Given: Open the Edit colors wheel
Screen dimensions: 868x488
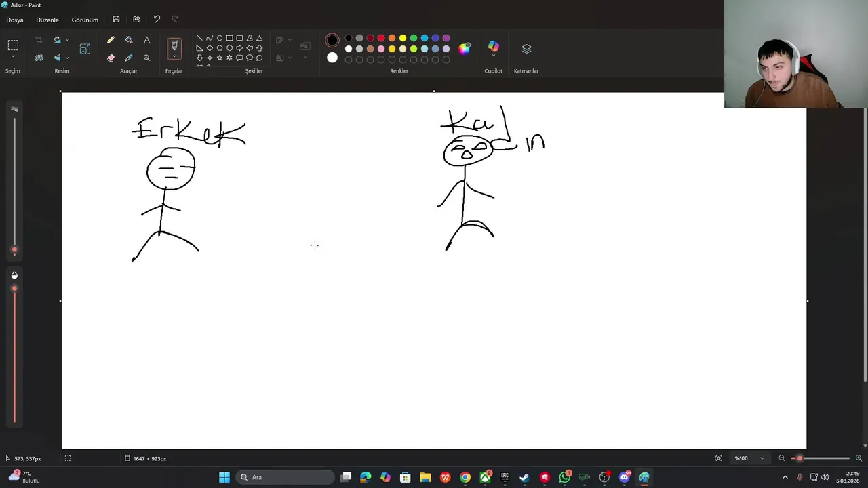Looking at the screenshot, I should (x=464, y=49).
